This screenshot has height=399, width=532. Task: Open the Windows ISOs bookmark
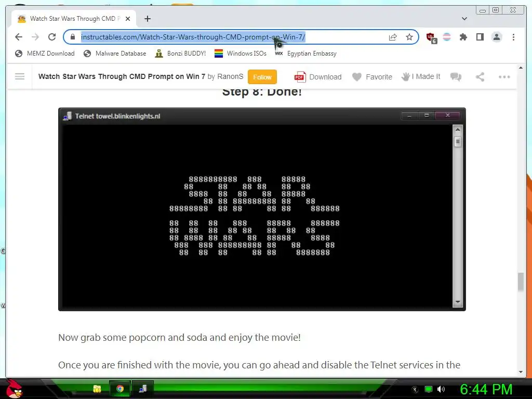240,54
